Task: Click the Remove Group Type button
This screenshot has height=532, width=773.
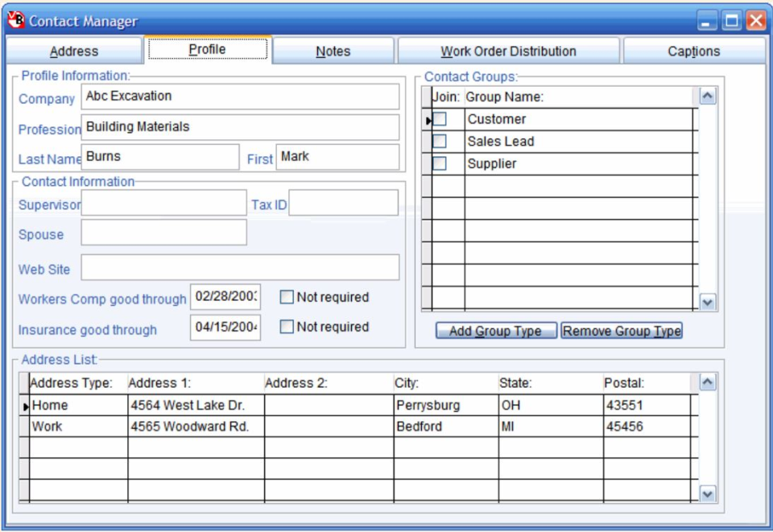Action: click(x=621, y=330)
